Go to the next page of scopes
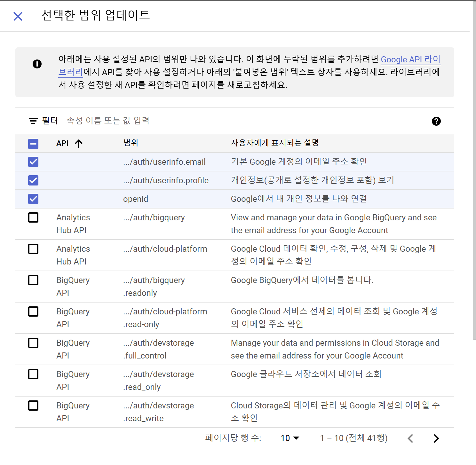Image resolution: width=476 pixels, height=465 pixels. tap(436, 438)
